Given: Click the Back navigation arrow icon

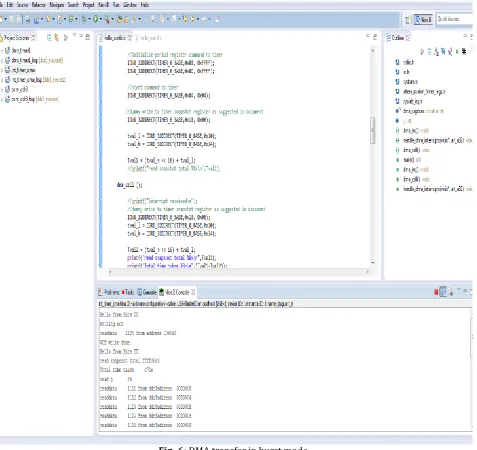Looking at the screenshot, I should (185, 19).
